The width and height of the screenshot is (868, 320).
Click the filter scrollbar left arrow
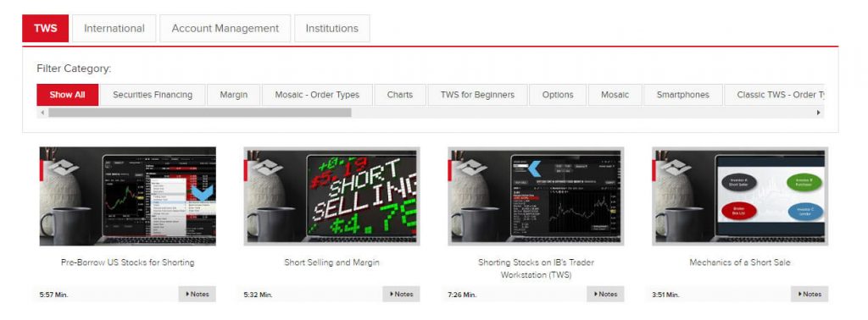(x=42, y=113)
